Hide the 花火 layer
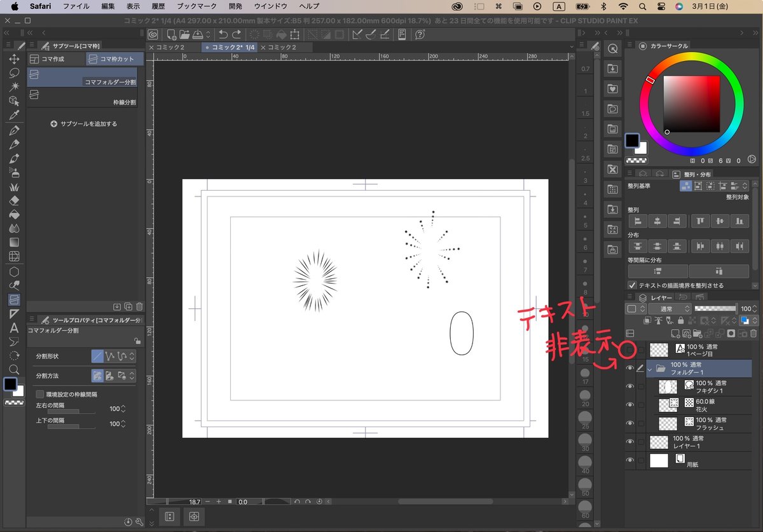This screenshot has height=532, width=763. coord(630,404)
